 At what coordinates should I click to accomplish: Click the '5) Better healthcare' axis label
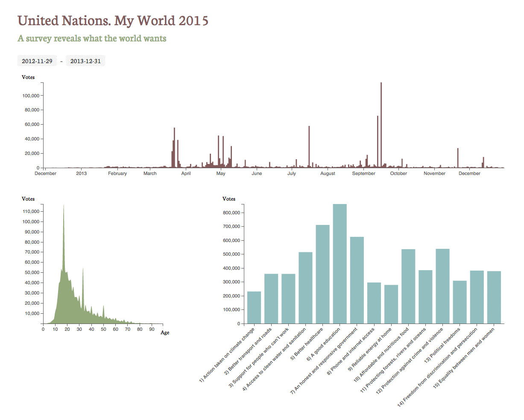coord(307,344)
